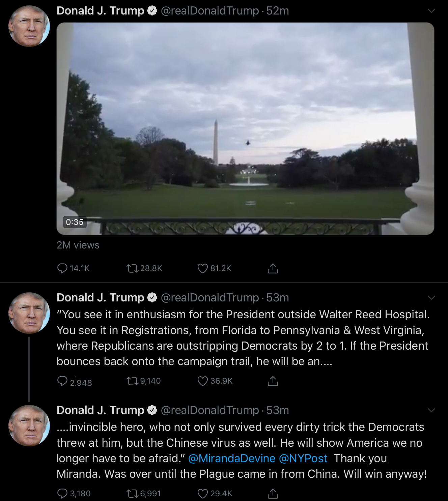Open the options chevron on the 52m tweet

(x=431, y=11)
